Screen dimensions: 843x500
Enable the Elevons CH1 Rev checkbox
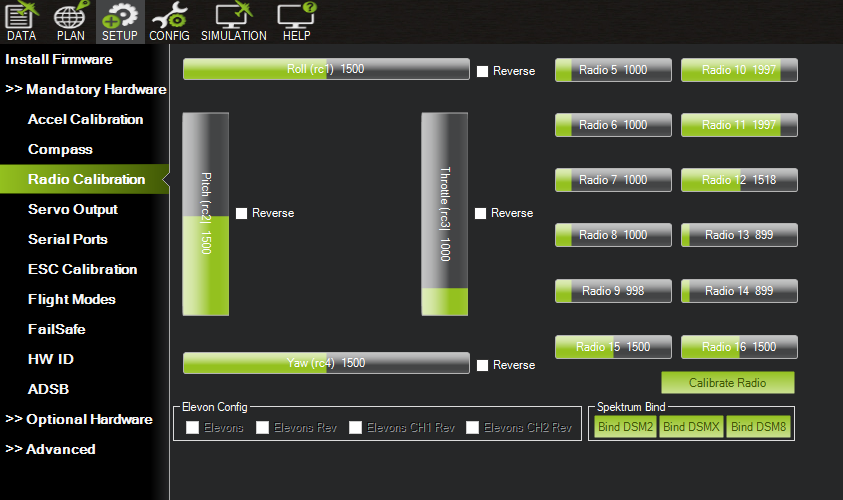355,427
